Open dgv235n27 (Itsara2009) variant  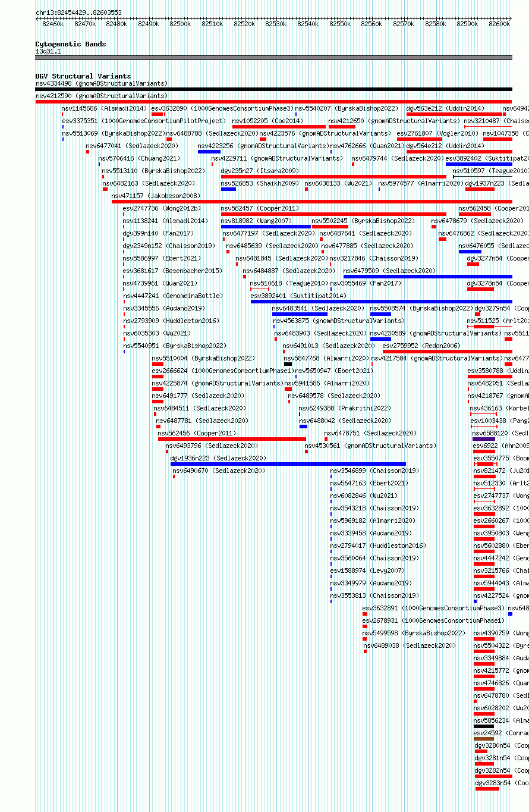tap(260, 171)
